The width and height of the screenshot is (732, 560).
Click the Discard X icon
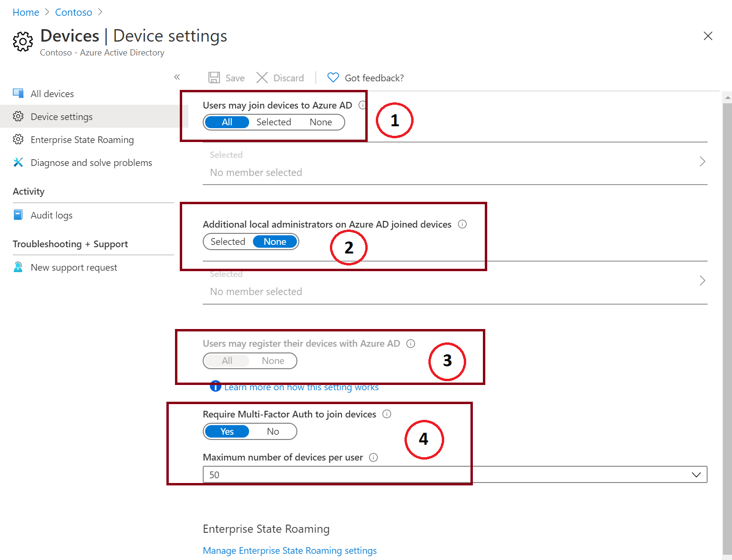(x=262, y=77)
